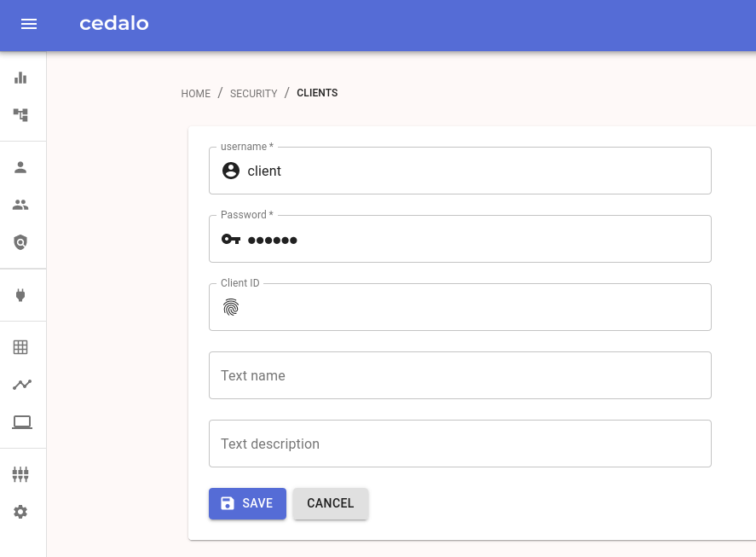Open the settings gear sidebar icon

coord(20,512)
